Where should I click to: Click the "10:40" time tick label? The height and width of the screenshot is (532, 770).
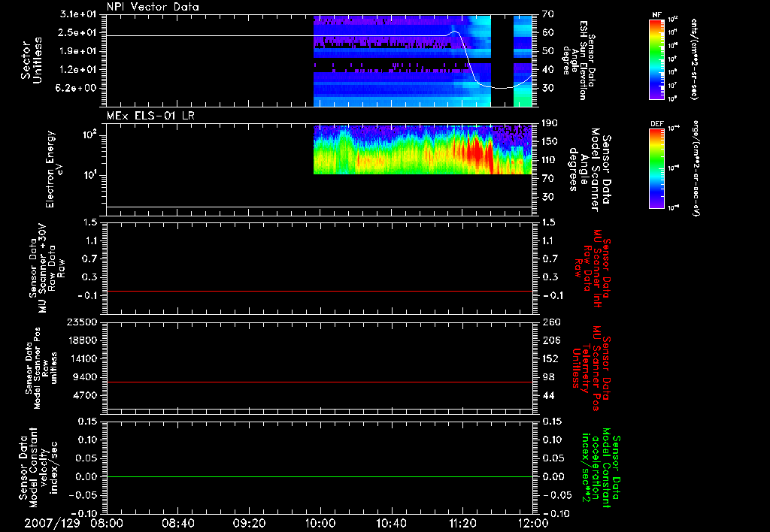[x=391, y=523]
